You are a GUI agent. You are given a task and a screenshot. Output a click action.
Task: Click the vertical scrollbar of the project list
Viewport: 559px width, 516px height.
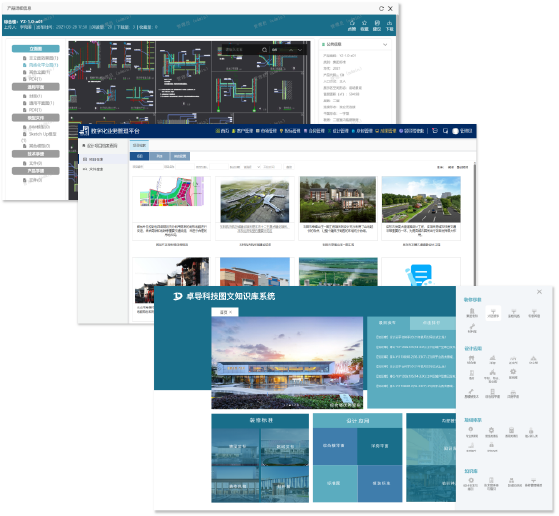click(x=475, y=224)
